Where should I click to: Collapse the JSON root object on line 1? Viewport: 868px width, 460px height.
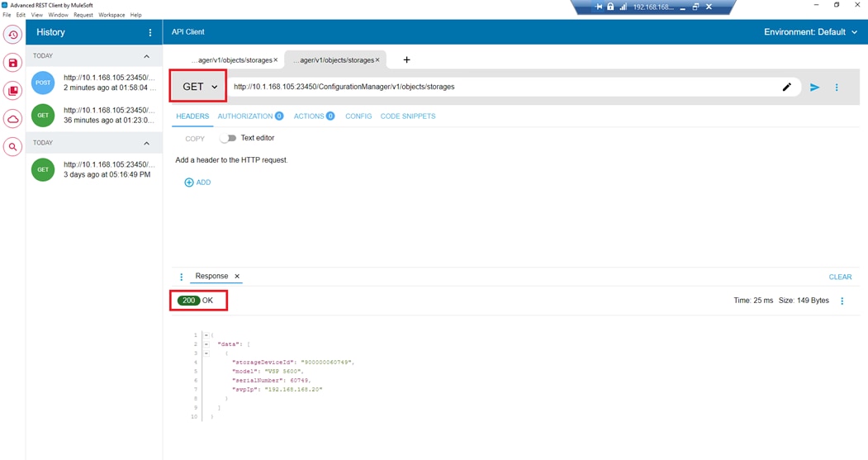(206, 335)
